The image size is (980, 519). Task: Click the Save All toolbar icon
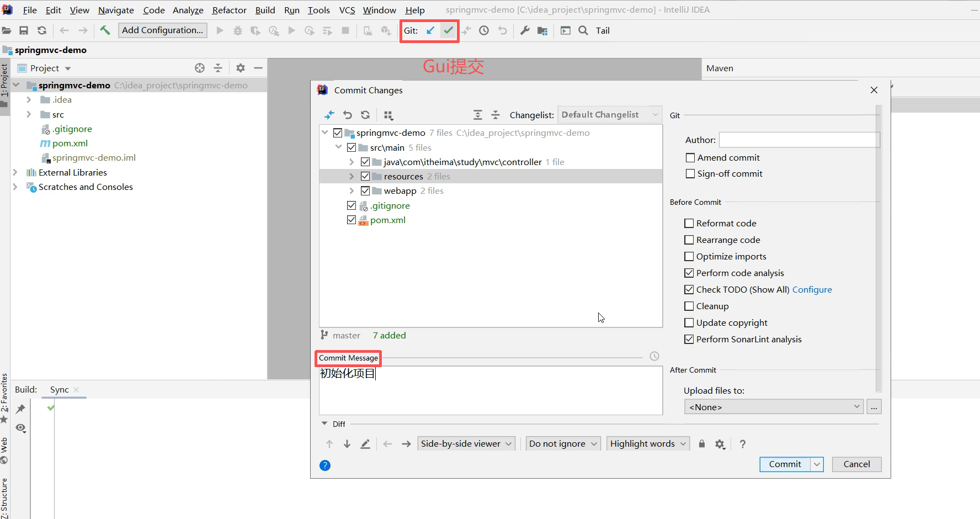(24, 30)
